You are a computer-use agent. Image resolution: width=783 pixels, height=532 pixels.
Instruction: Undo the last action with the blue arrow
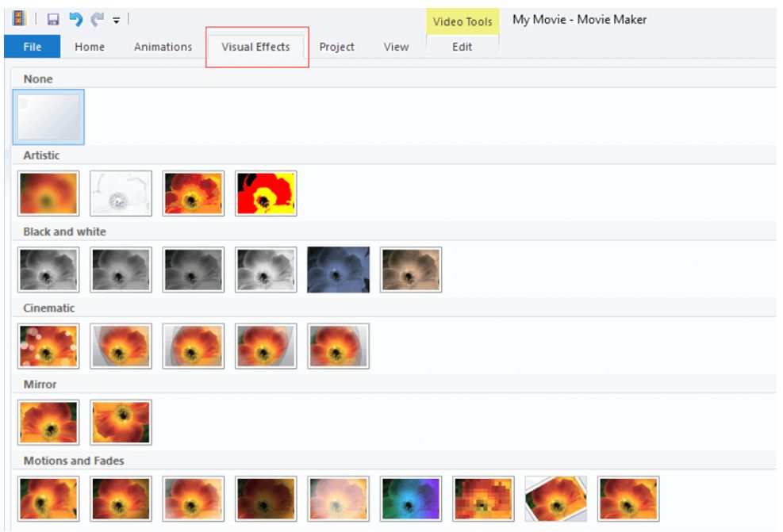pos(75,20)
